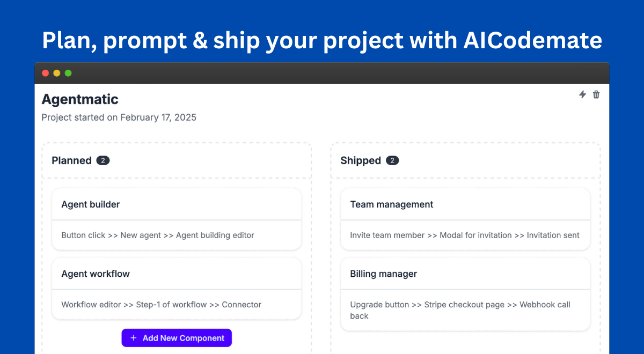Click the Agentmatic project title

click(x=80, y=99)
